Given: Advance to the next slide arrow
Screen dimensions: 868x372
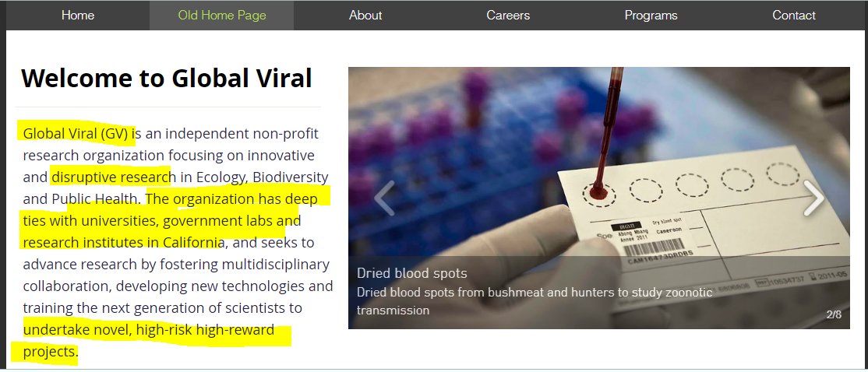Looking at the screenshot, I should click(813, 198).
